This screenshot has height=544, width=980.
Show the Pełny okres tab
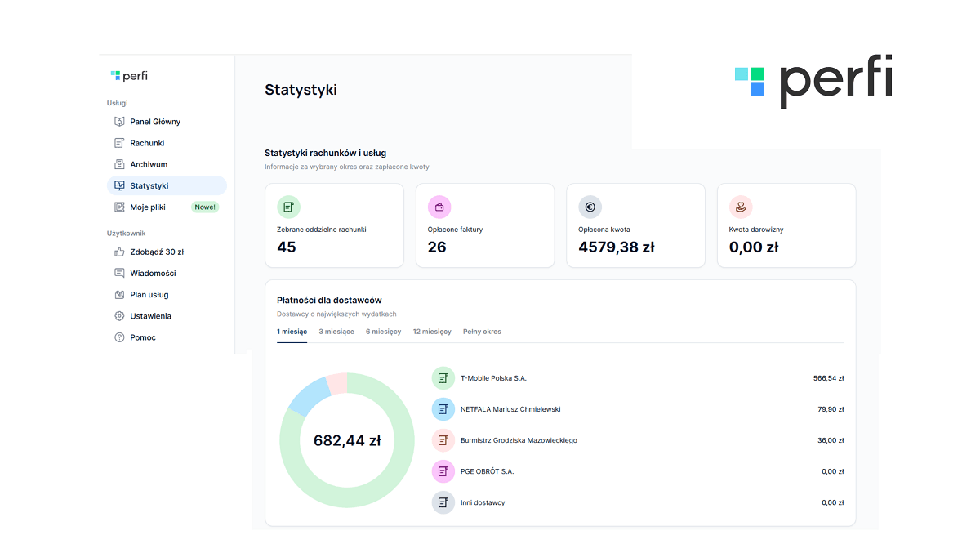[x=482, y=332]
